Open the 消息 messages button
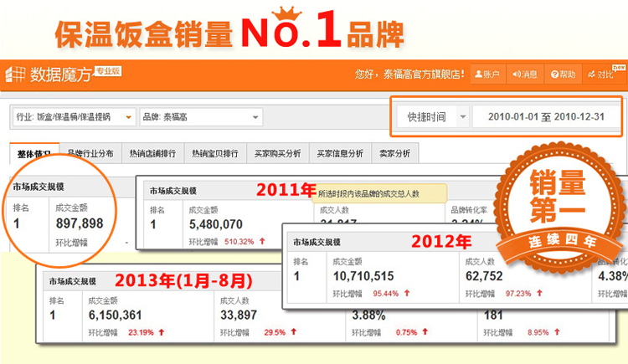 point(525,74)
